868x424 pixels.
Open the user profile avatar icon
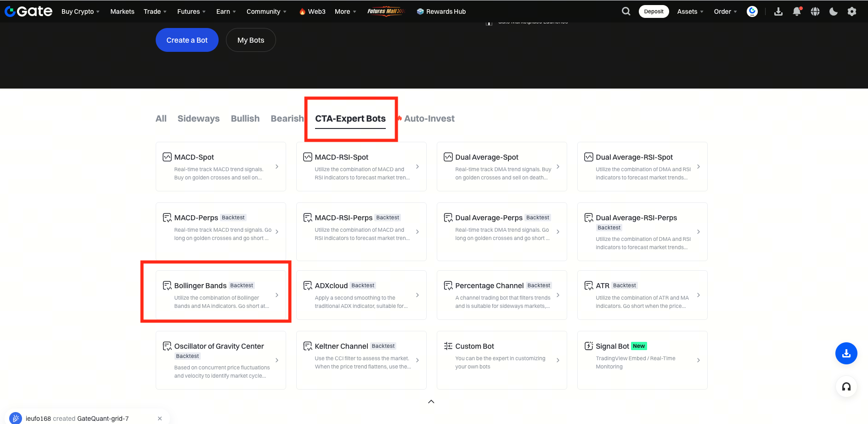tap(752, 11)
